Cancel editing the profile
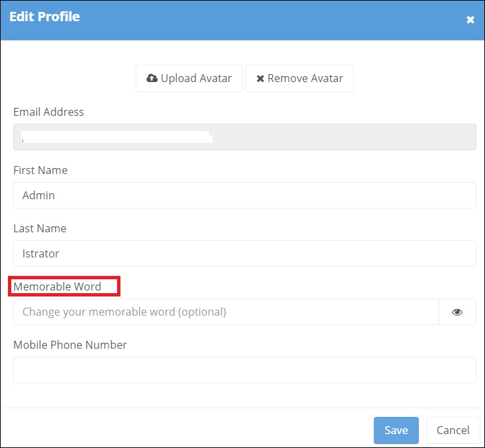The height and width of the screenshot is (448, 485). click(x=453, y=430)
